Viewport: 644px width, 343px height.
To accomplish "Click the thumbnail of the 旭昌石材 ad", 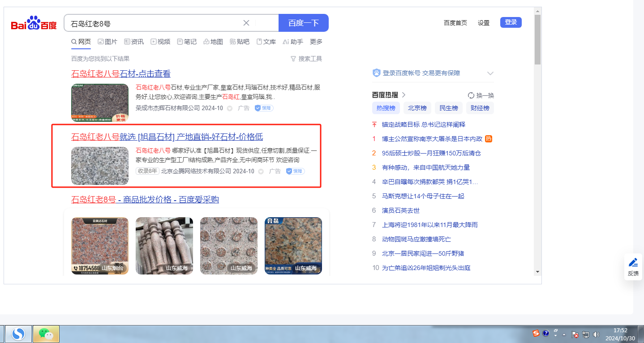I will (100, 166).
